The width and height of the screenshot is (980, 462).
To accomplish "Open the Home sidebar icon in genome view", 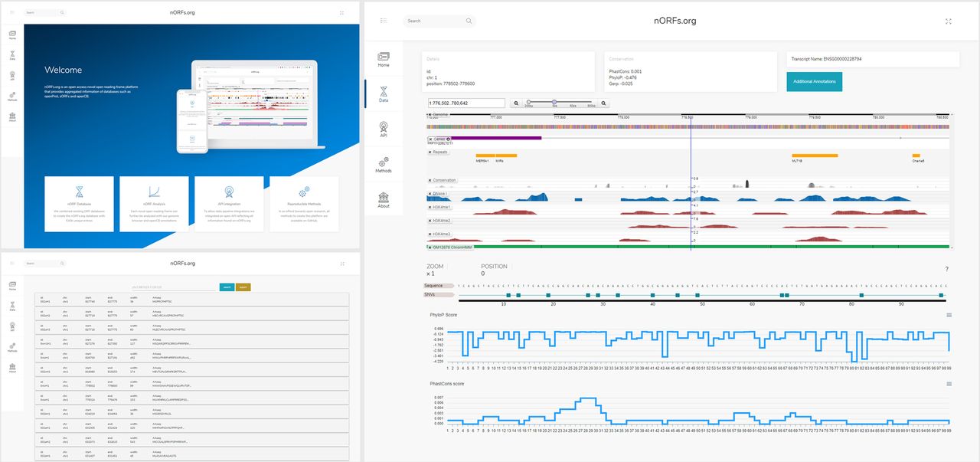I will click(x=384, y=59).
